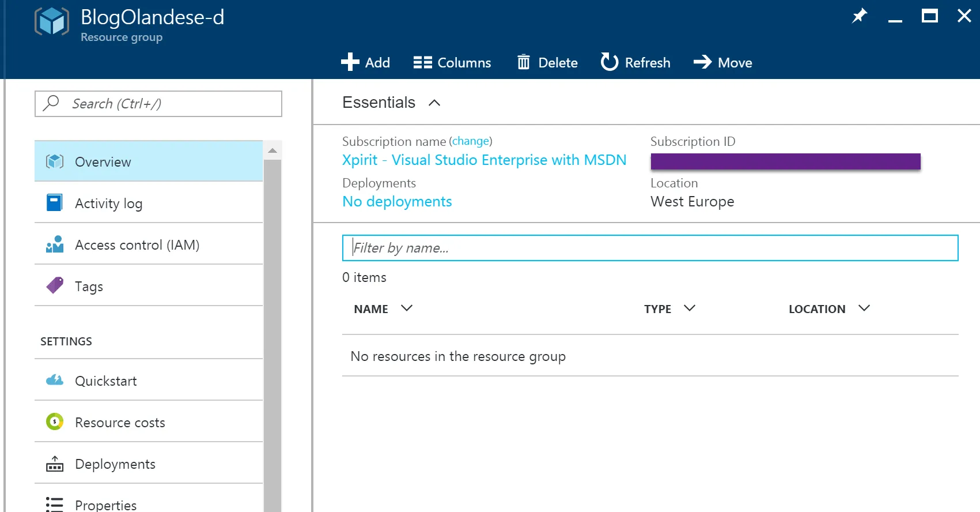Close the BlogOlandese-d blade
Image resolution: width=980 pixels, height=512 pixels.
click(964, 16)
